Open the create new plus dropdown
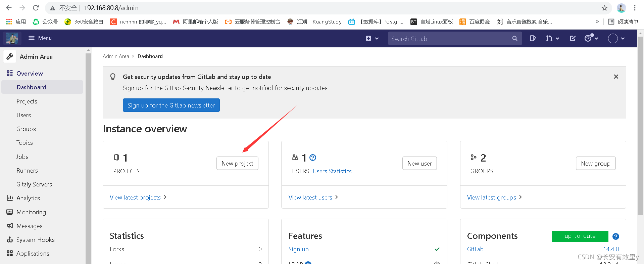This screenshot has width=644, height=264. [372, 38]
